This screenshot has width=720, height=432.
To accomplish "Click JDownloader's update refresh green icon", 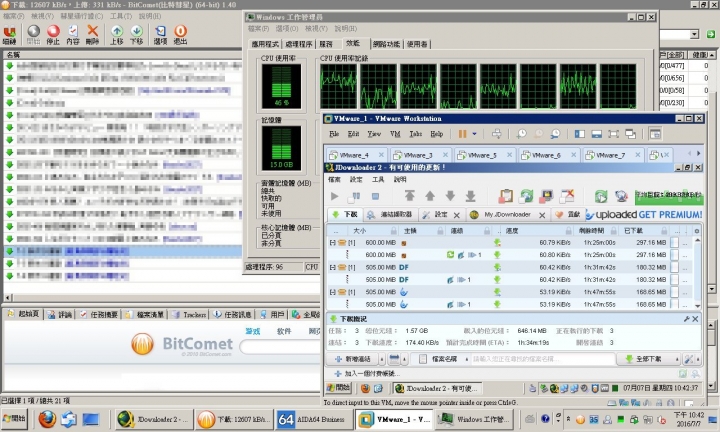I will pyautogui.click(x=601, y=196).
